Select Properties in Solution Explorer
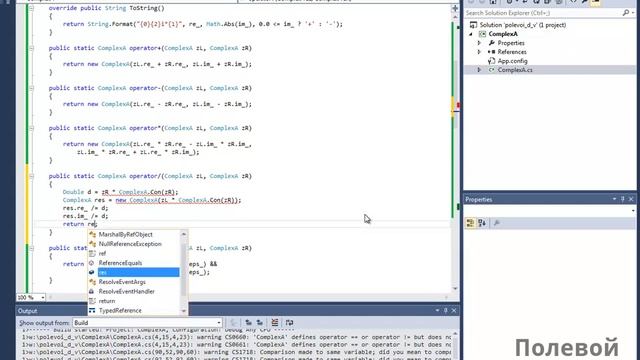 click(x=511, y=43)
